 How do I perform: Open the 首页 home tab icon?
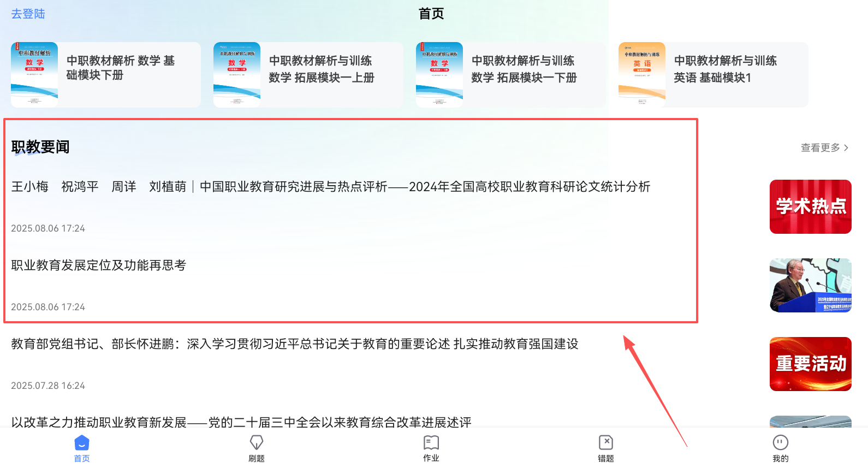tap(82, 442)
